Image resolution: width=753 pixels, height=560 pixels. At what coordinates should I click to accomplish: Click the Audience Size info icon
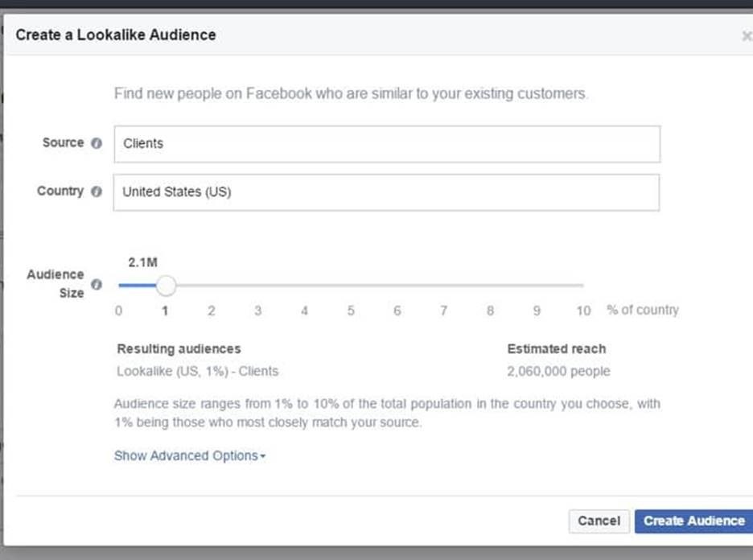(x=97, y=285)
